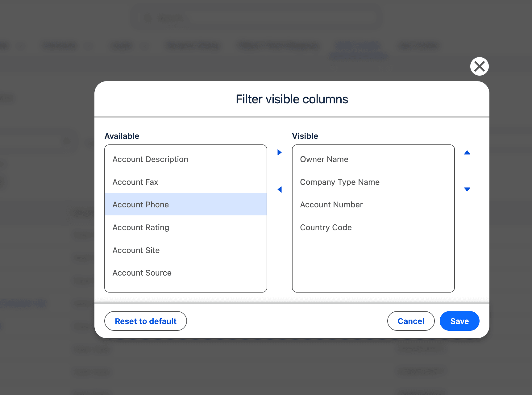Viewport: 532px width, 395px height.
Task: Select the highlighted Account Phone entry
Action: (140, 204)
